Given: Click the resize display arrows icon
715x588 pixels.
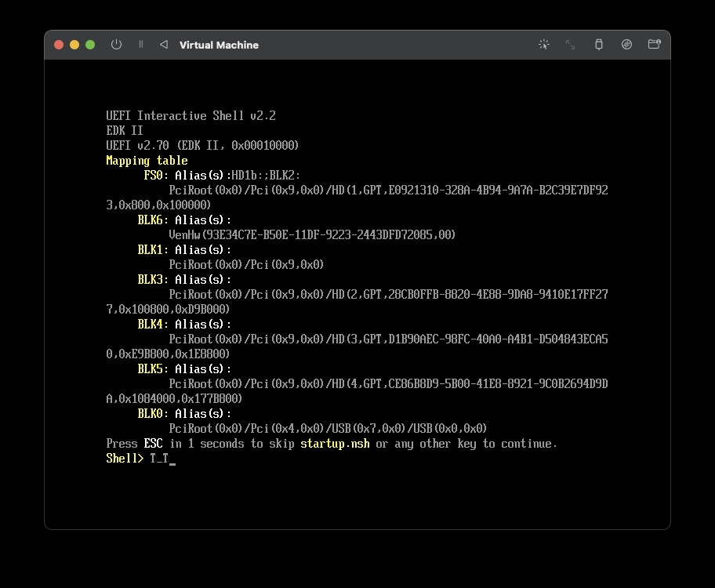Looking at the screenshot, I should click(571, 44).
